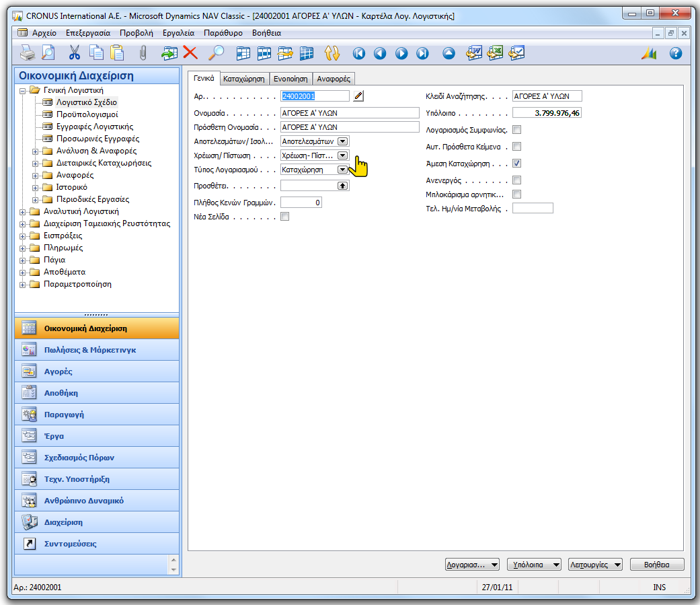Click the navigation pane scroll down arrow
Viewport: 700px width, 605px height.
(173, 570)
